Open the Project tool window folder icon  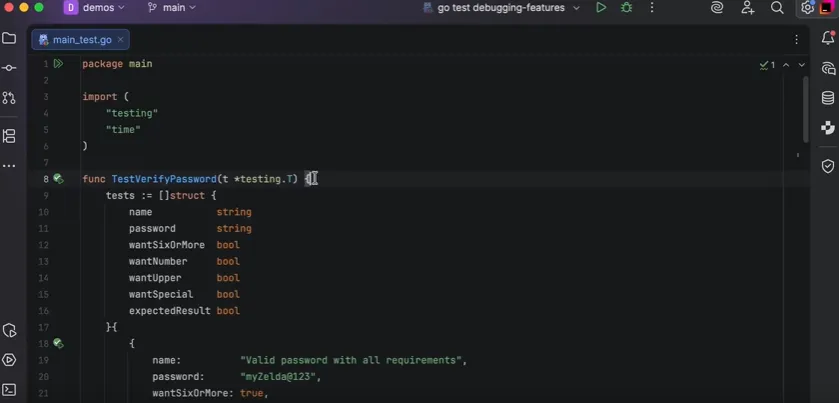pos(9,38)
